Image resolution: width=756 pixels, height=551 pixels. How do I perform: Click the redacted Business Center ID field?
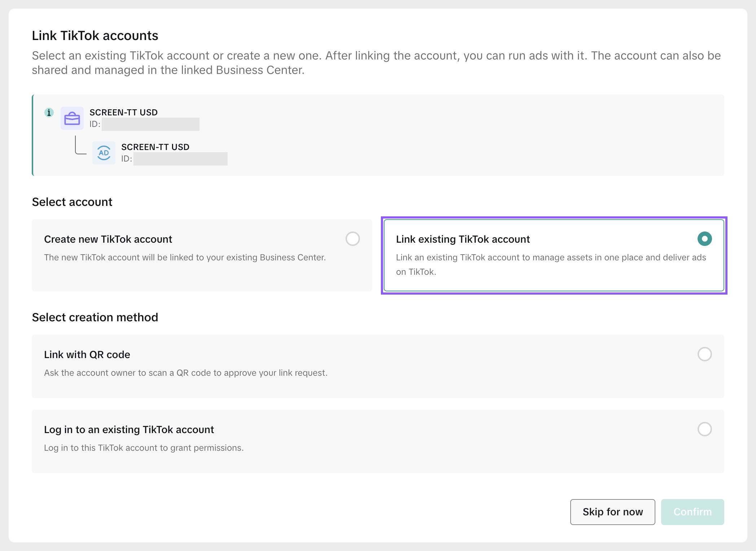(x=150, y=124)
